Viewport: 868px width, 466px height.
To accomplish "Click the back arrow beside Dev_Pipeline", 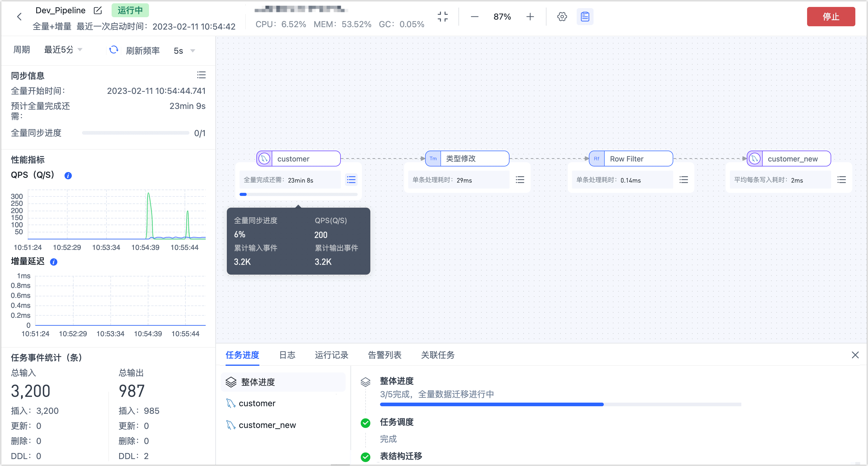I will click(x=19, y=16).
